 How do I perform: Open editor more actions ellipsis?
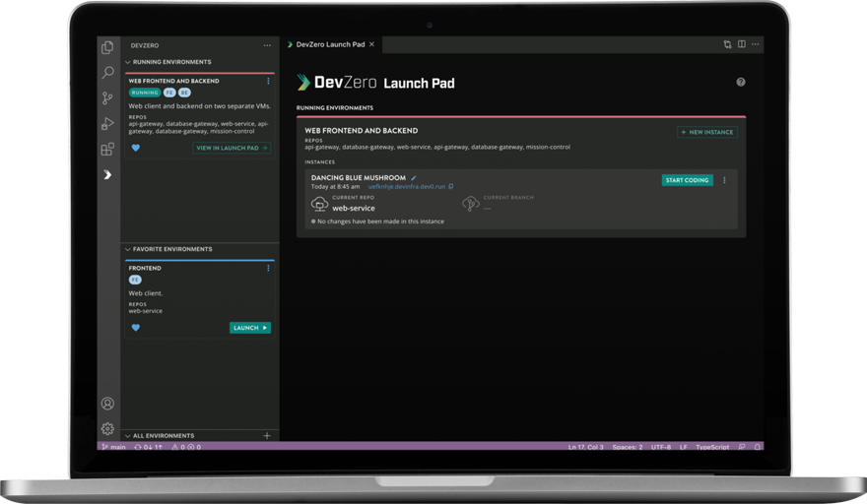click(x=756, y=44)
